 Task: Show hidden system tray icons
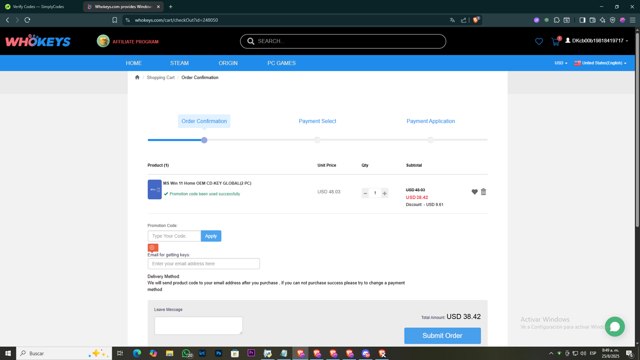(x=551, y=353)
